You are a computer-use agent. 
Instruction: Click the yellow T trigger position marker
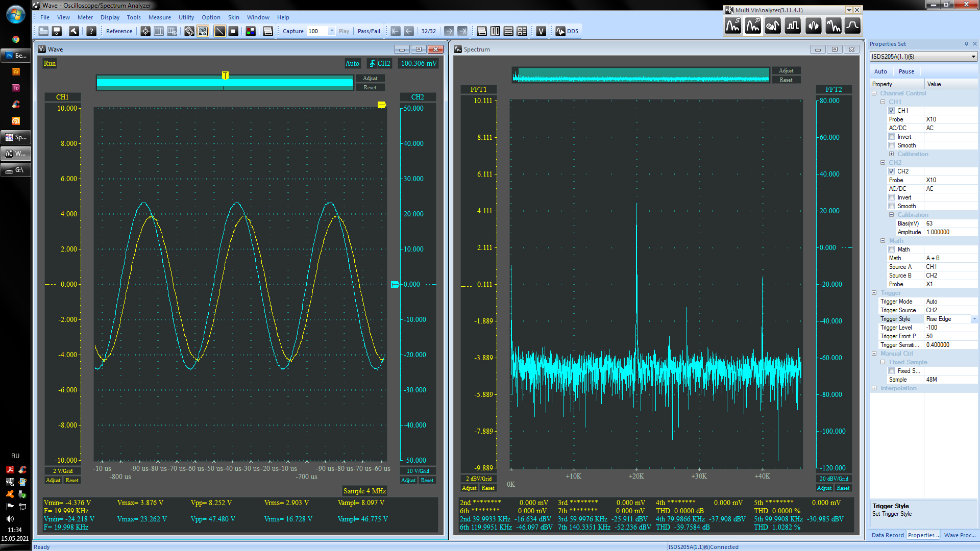[x=225, y=76]
